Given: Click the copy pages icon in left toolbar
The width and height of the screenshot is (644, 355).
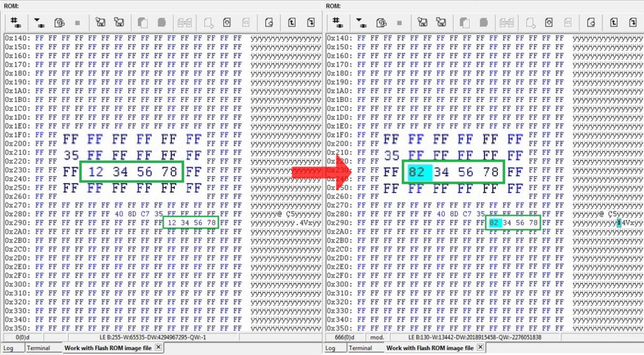Looking at the screenshot, I should (x=143, y=23).
